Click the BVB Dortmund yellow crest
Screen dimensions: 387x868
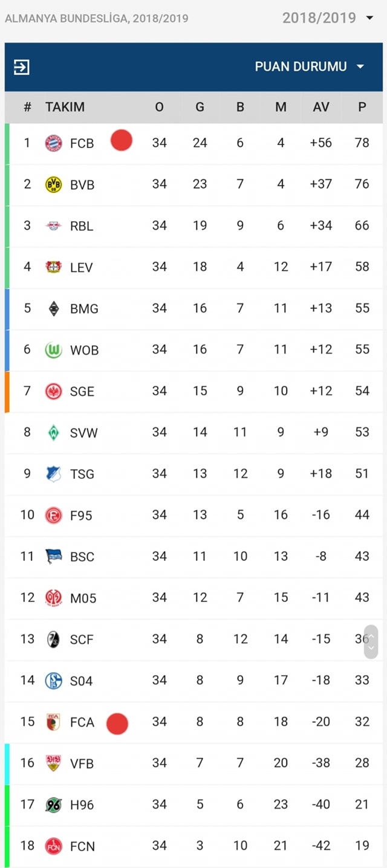click(x=54, y=184)
